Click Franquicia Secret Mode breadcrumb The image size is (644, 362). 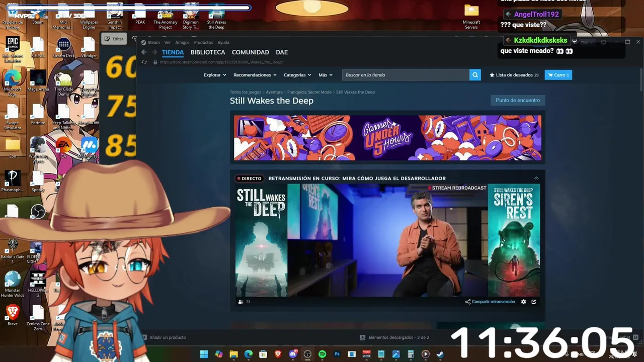(x=309, y=92)
